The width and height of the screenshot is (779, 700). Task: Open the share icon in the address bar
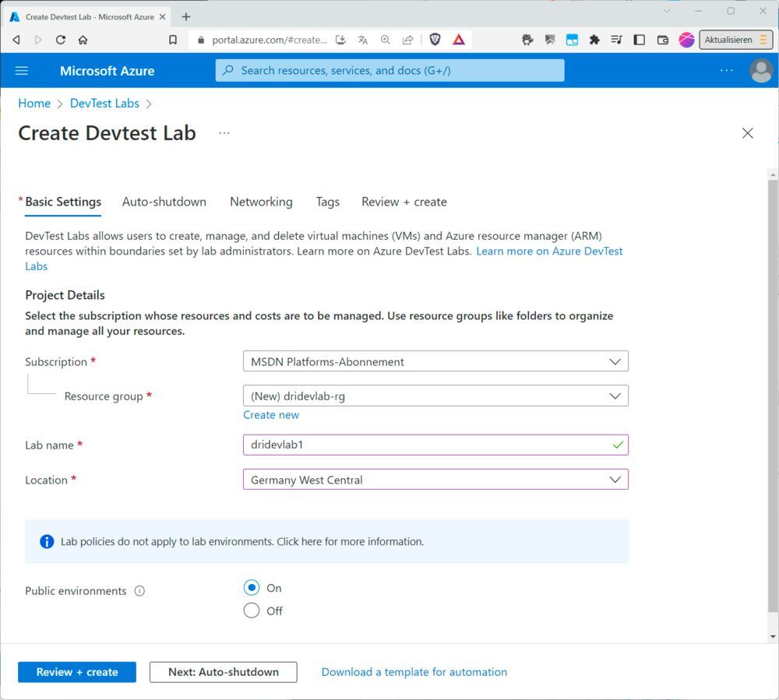click(x=407, y=39)
